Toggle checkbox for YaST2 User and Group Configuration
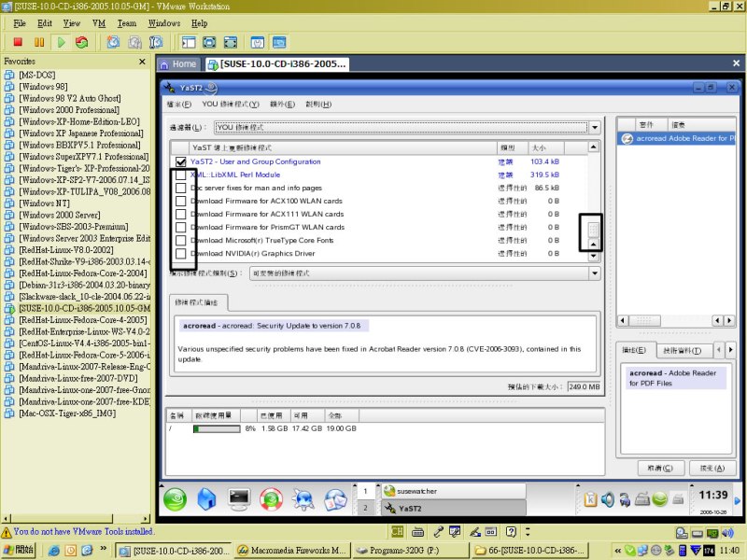 click(x=180, y=161)
